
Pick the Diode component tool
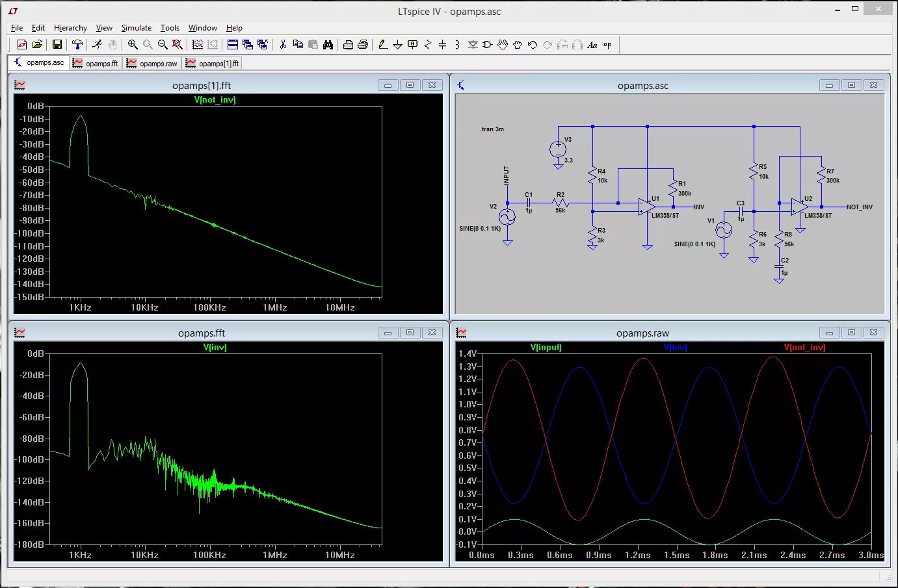[x=473, y=45]
